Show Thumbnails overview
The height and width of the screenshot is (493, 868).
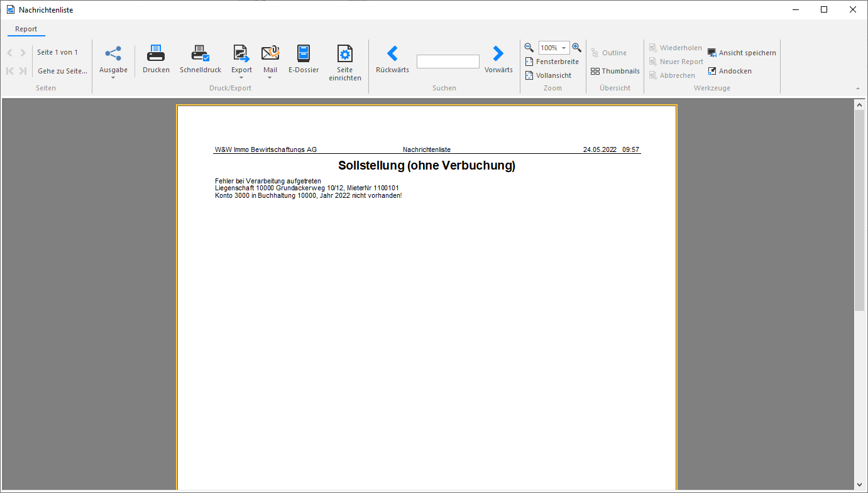pyautogui.click(x=615, y=71)
